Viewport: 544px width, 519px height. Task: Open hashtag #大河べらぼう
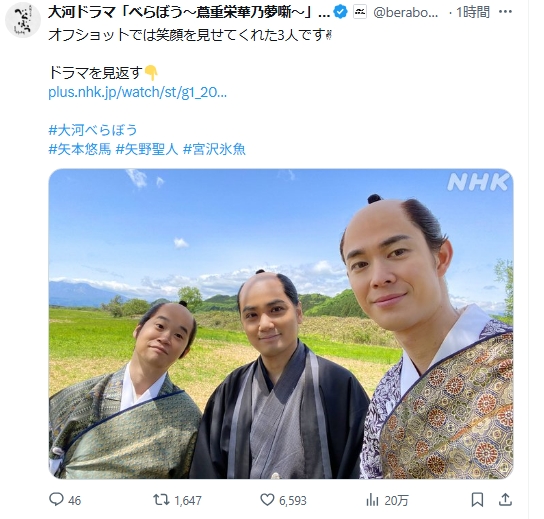click(93, 130)
